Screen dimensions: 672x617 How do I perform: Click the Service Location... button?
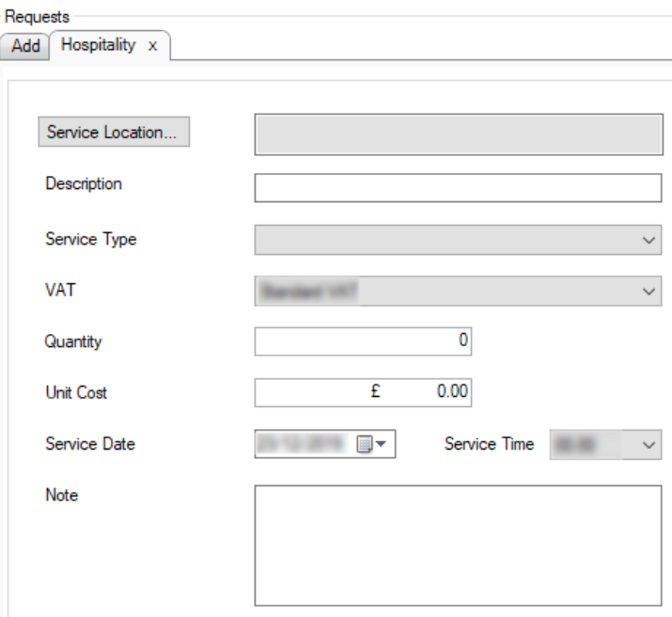click(113, 133)
